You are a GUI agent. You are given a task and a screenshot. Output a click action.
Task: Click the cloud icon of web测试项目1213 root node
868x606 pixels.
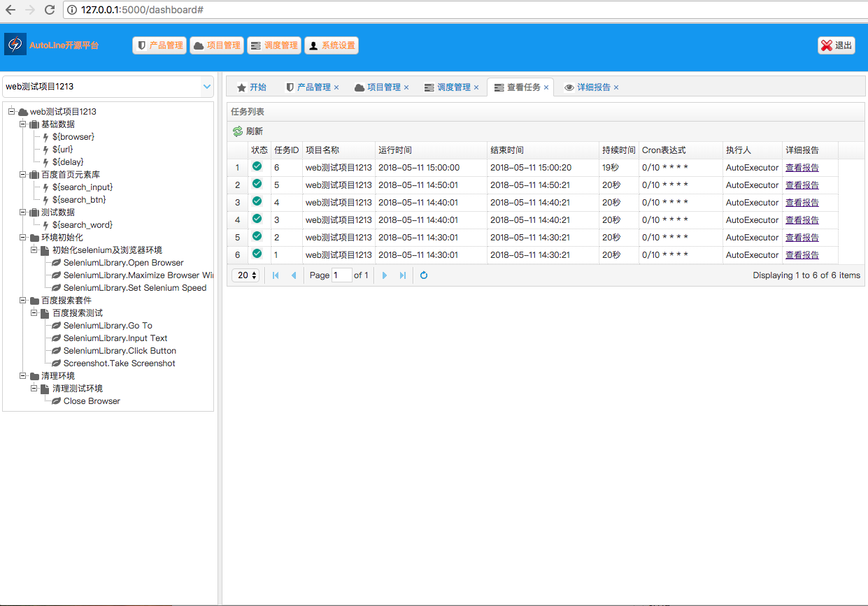click(x=23, y=112)
